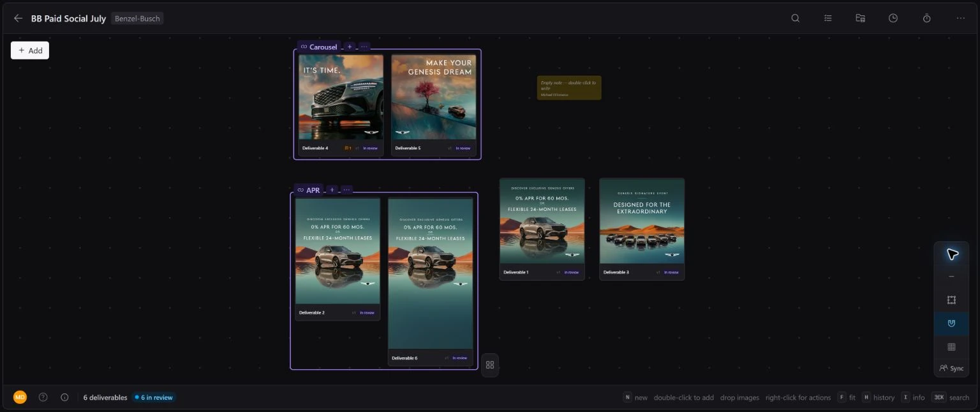Click the Benzel-Busch client tag
The width and height of the screenshot is (980, 412).
tap(137, 19)
